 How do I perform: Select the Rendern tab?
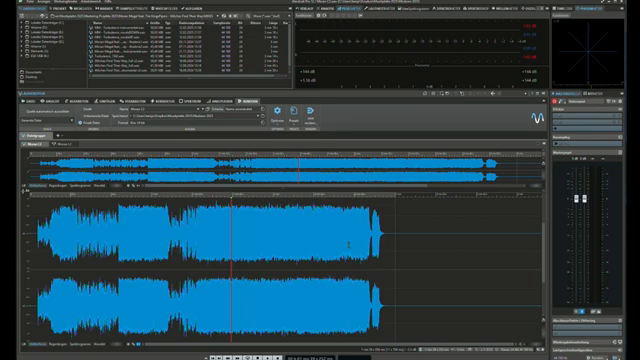(x=248, y=101)
